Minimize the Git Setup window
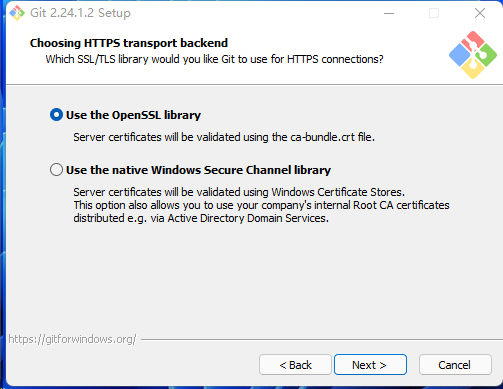 coord(389,13)
